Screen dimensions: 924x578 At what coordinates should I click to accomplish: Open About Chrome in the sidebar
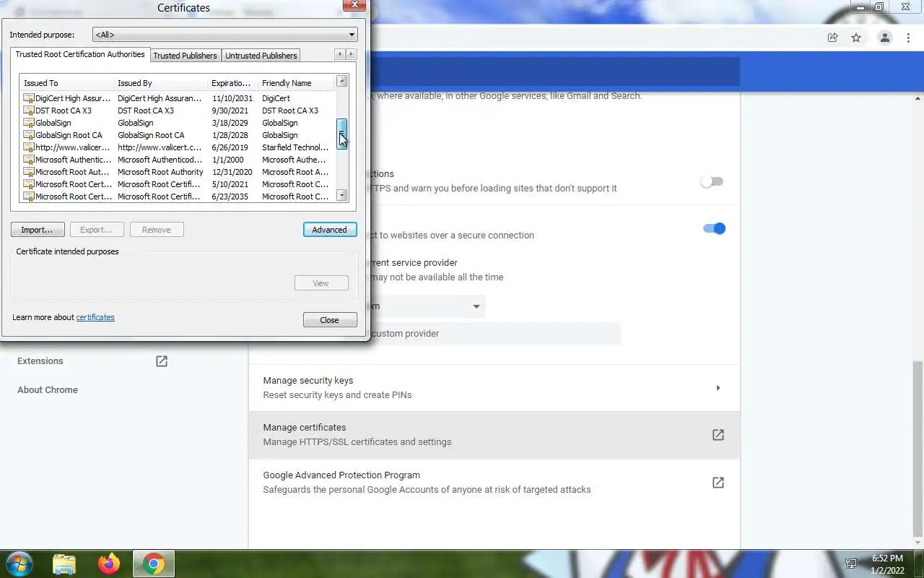48,389
